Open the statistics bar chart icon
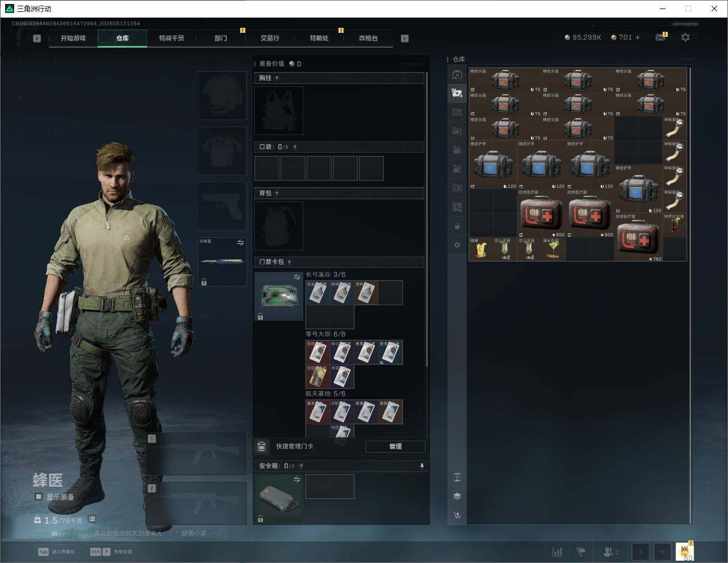728x563 pixels. click(558, 552)
